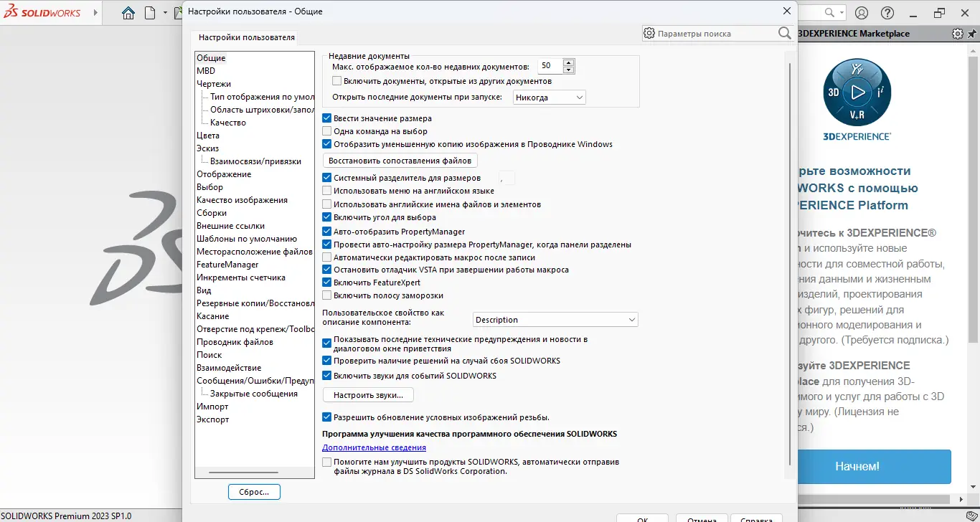980x522 pixels.
Task: Select 'Сборки' category in tree
Action: pos(212,213)
